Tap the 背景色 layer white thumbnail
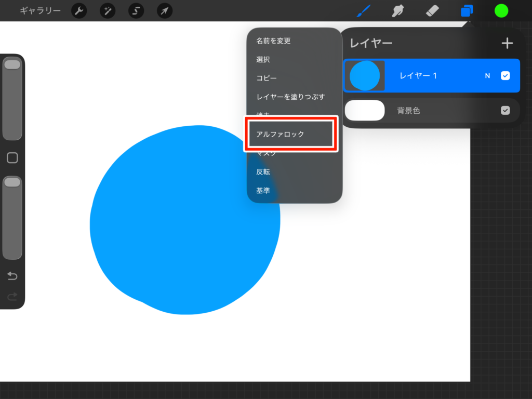 365,111
